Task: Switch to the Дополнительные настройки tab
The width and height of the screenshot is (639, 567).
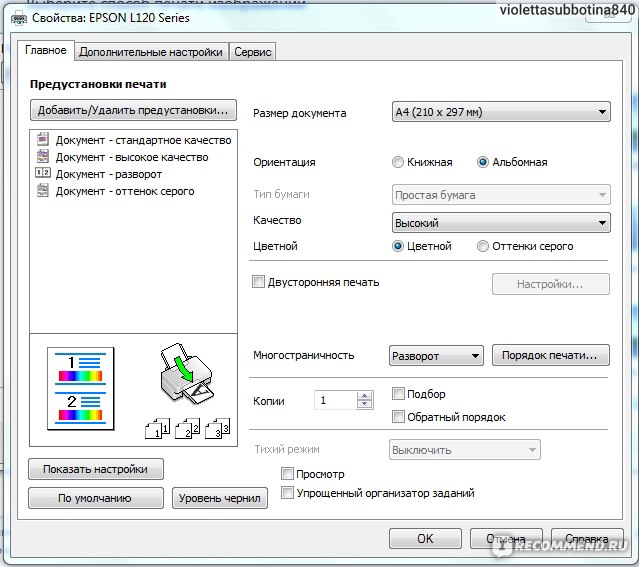Action: [151, 52]
